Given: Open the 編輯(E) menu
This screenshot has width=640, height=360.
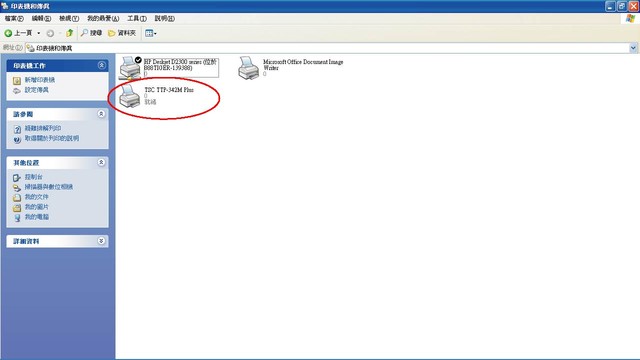Looking at the screenshot, I should pyautogui.click(x=41, y=19).
